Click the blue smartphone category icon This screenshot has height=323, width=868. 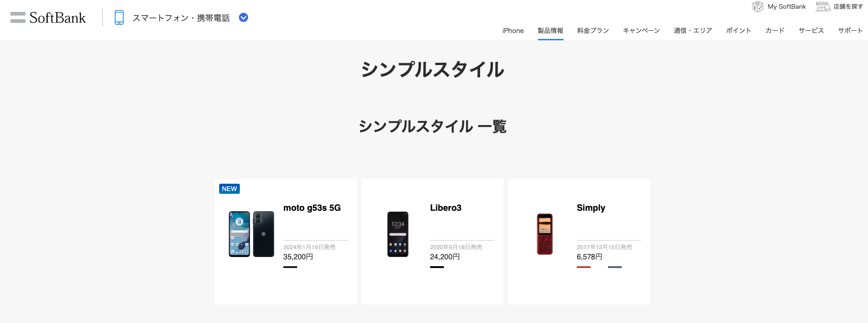click(119, 17)
